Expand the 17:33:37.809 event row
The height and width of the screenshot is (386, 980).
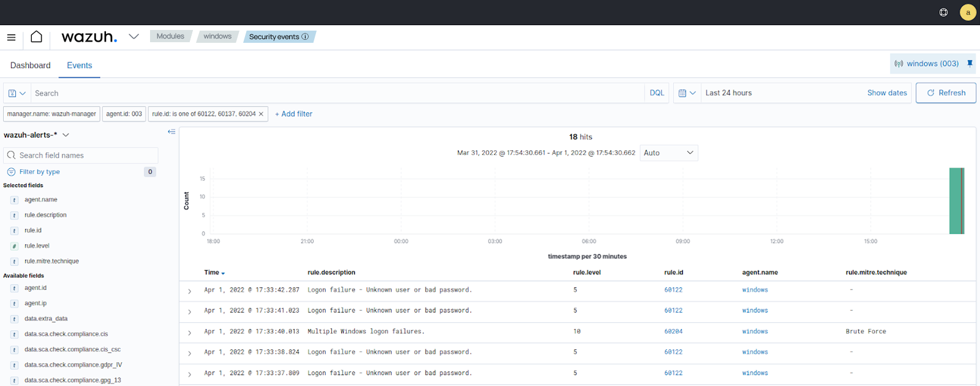click(x=189, y=374)
